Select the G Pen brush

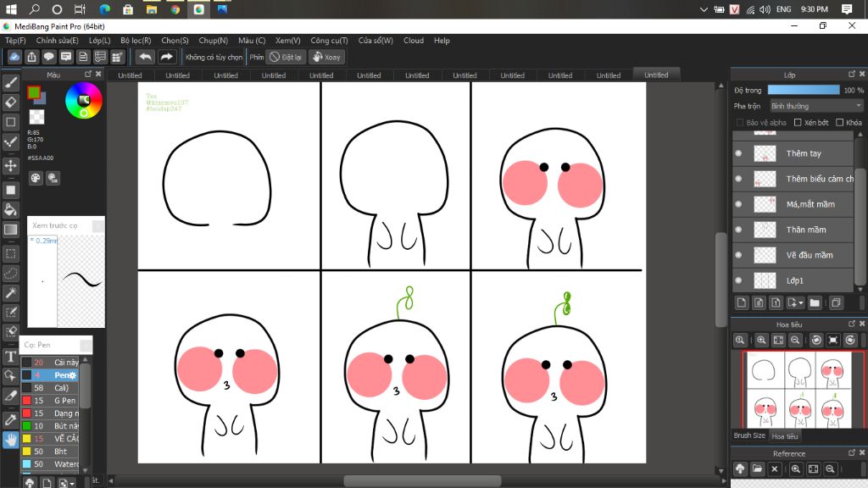click(50, 401)
